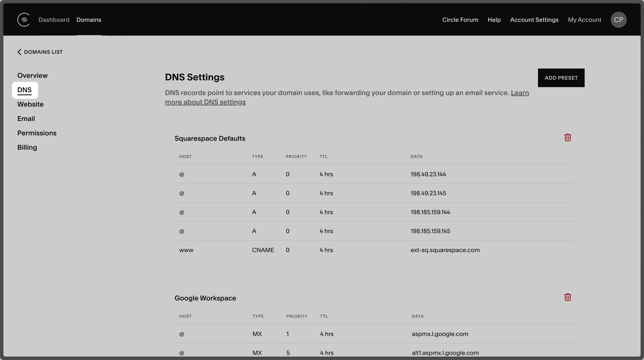Click priority 5 in the alt1.aspmx row
This screenshot has width=644, height=360.
(x=288, y=353)
